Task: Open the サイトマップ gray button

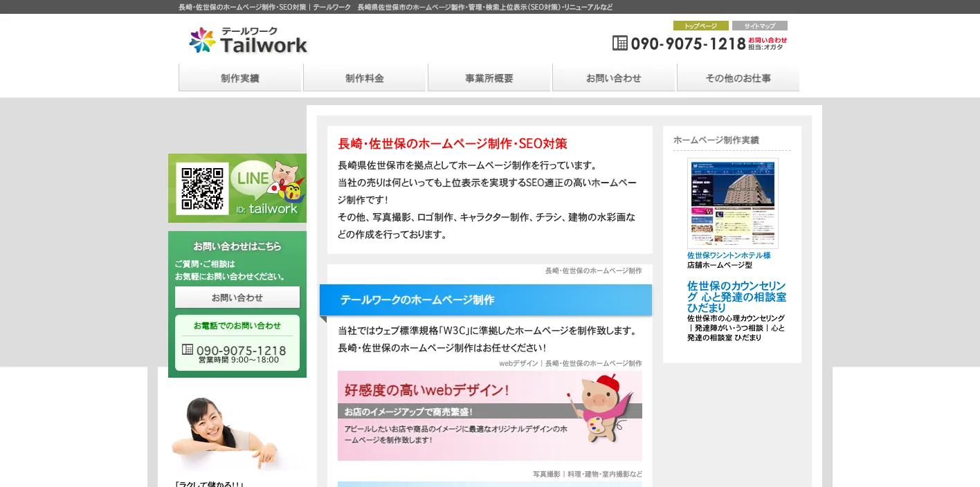Action: tap(760, 26)
